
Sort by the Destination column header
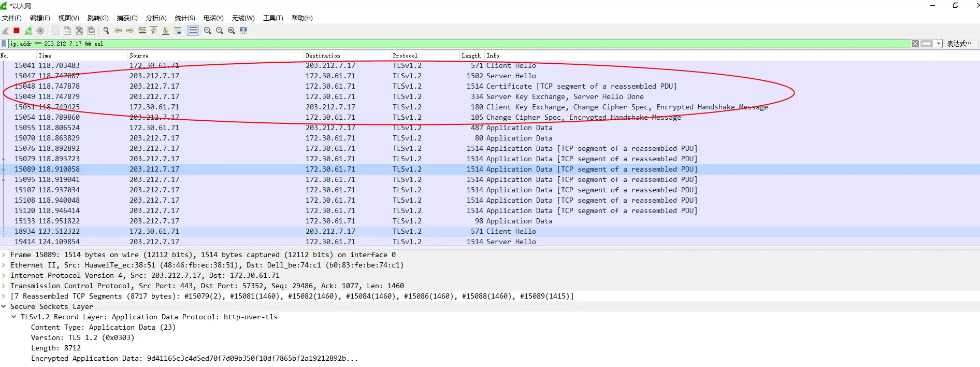tap(347, 55)
